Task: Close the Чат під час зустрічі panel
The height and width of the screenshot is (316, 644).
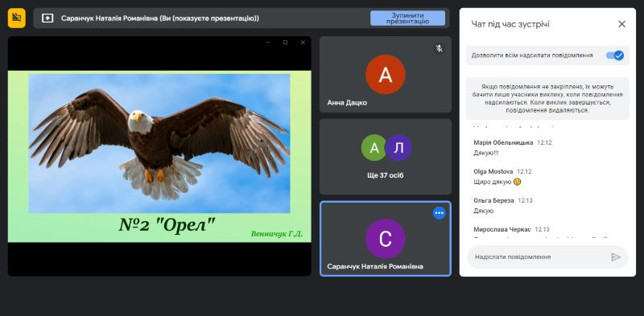Action: [x=621, y=24]
